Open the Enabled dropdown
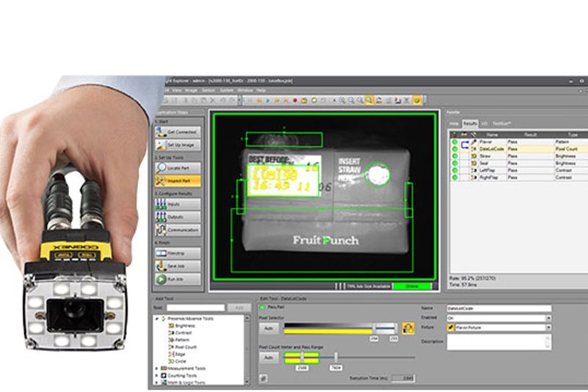Viewport: 588px width, 392px height. [x=548, y=318]
